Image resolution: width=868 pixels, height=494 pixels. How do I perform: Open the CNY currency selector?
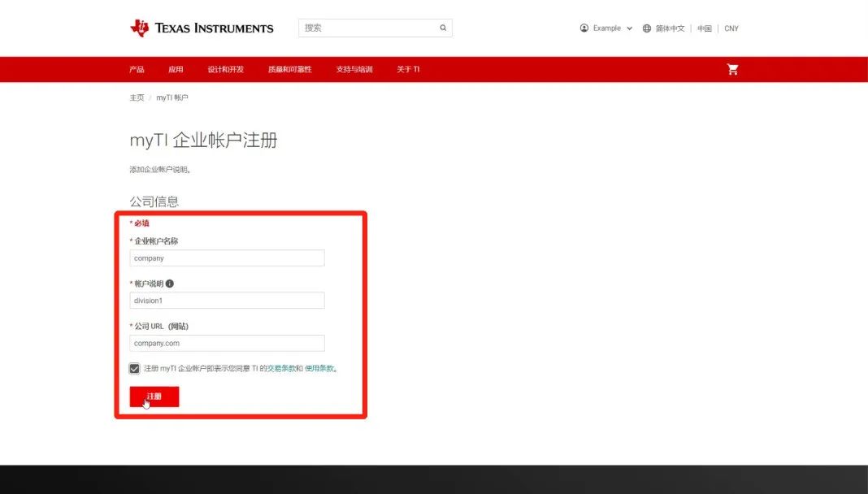[x=731, y=28]
